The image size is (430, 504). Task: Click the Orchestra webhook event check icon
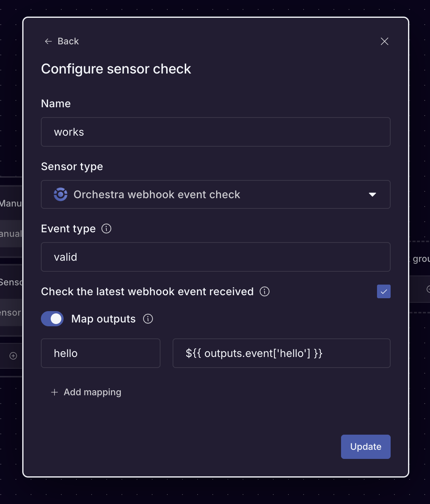coord(61,194)
